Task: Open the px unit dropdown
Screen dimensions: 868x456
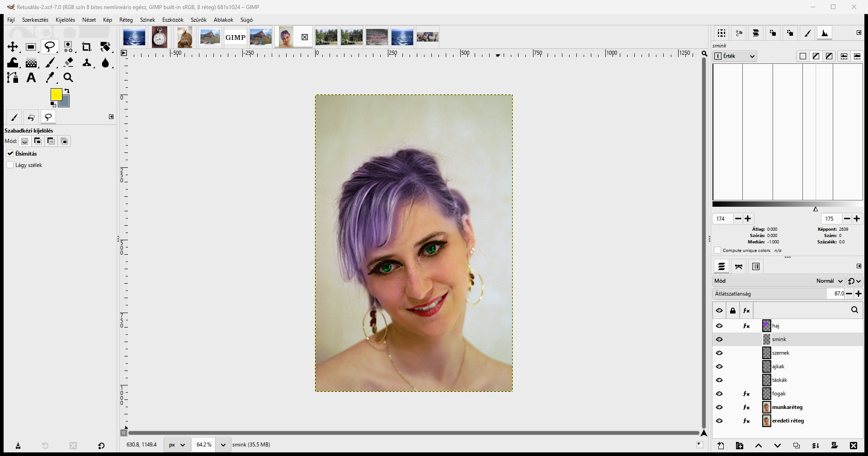Action: coord(177,445)
